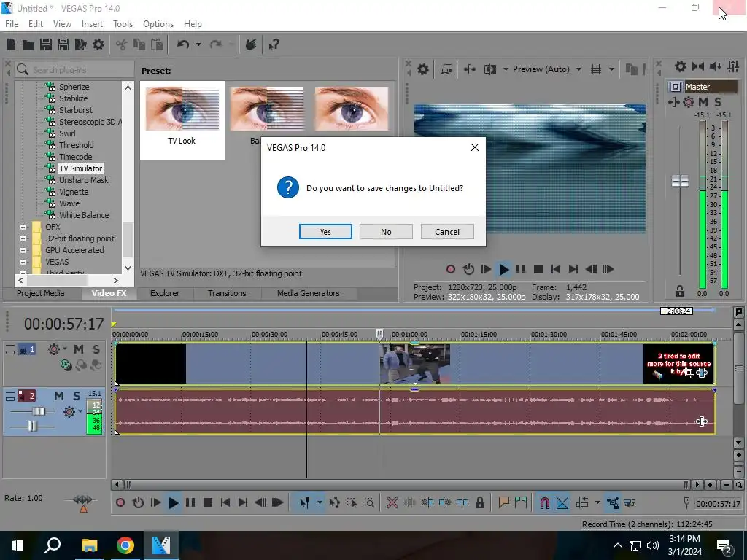Click audio track 2 volume slider
This screenshot has height=560, width=747.
pos(39,411)
